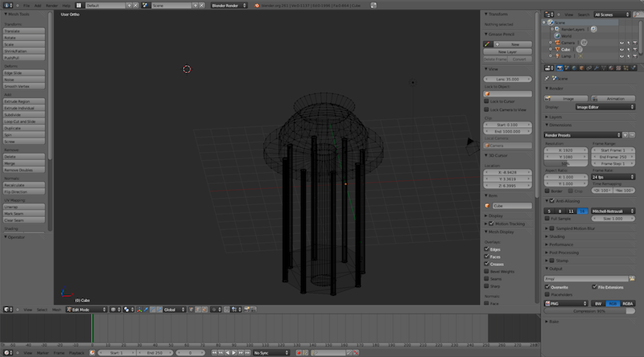
Task: Click the Camera data icon in outliner
Action: tap(584, 43)
